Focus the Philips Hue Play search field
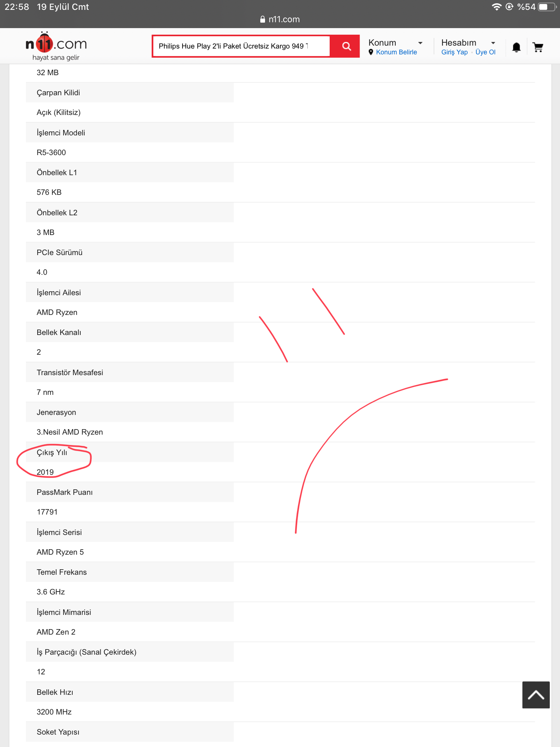The width and height of the screenshot is (560, 747). [x=241, y=46]
